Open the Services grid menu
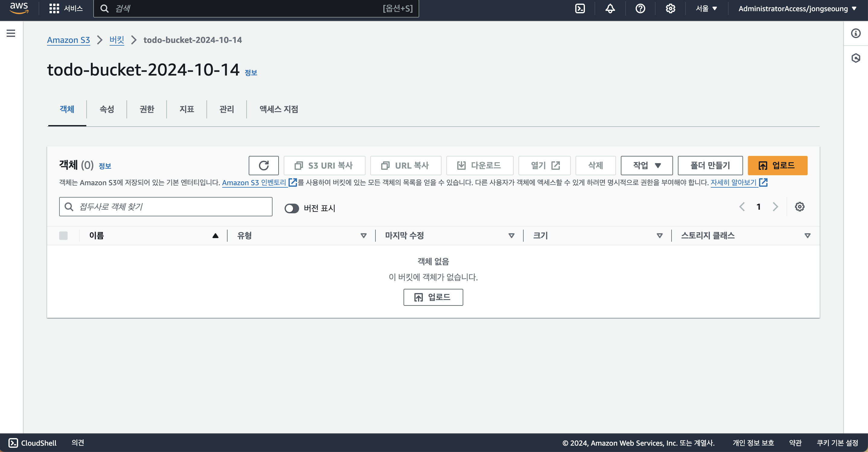This screenshot has width=868, height=452. (x=66, y=8)
